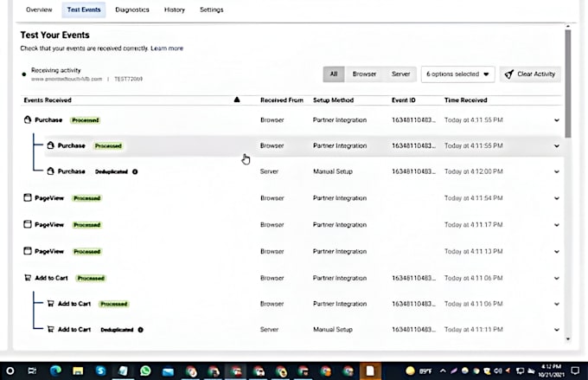Click the page icon of PageView at 4:11:17 PM

(x=28, y=224)
